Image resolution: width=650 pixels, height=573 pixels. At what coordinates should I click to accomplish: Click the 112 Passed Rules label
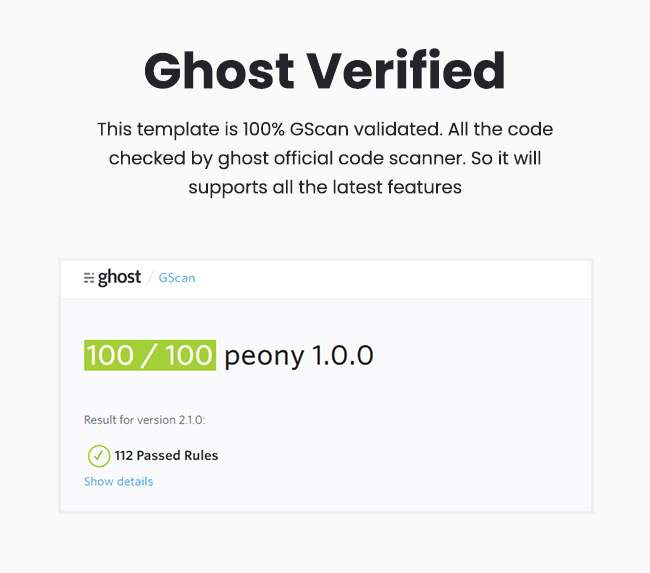pos(166,456)
